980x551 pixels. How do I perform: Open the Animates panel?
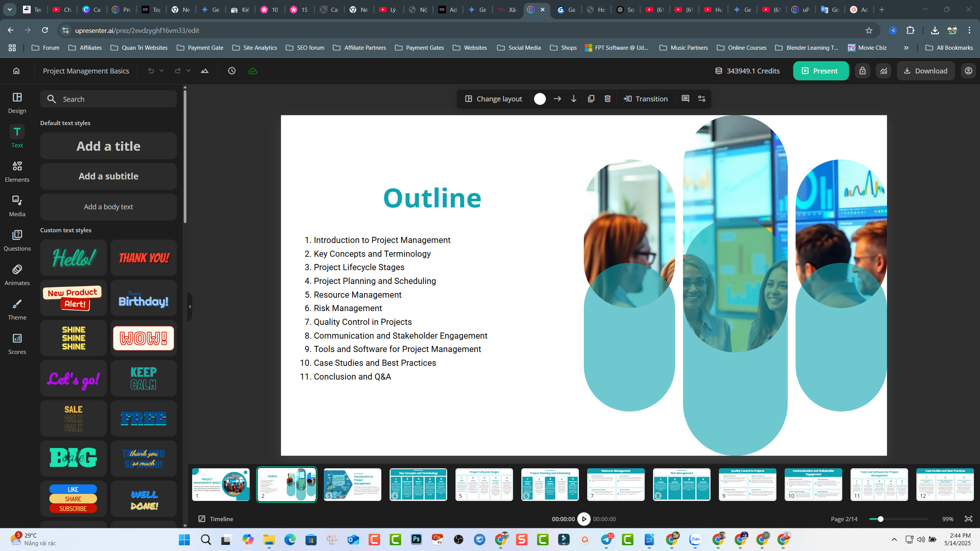[17, 274]
